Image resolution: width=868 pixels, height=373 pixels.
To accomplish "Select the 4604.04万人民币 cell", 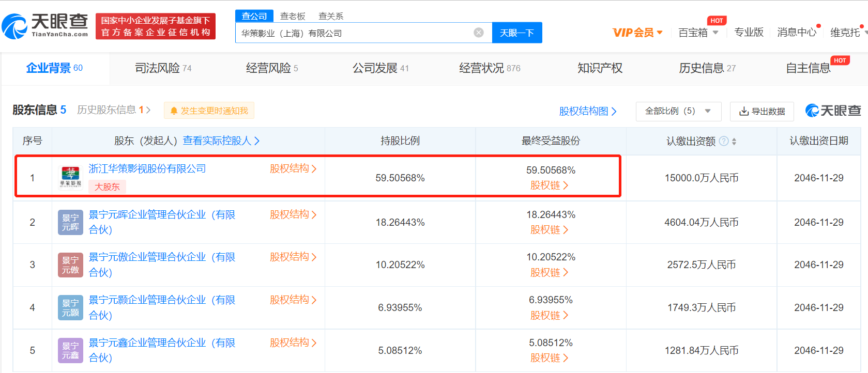I will tap(702, 222).
